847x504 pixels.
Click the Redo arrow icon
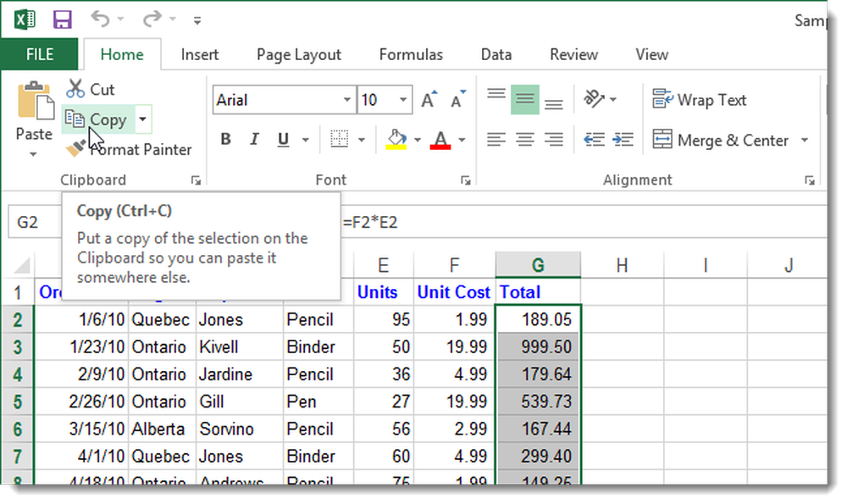[152, 19]
